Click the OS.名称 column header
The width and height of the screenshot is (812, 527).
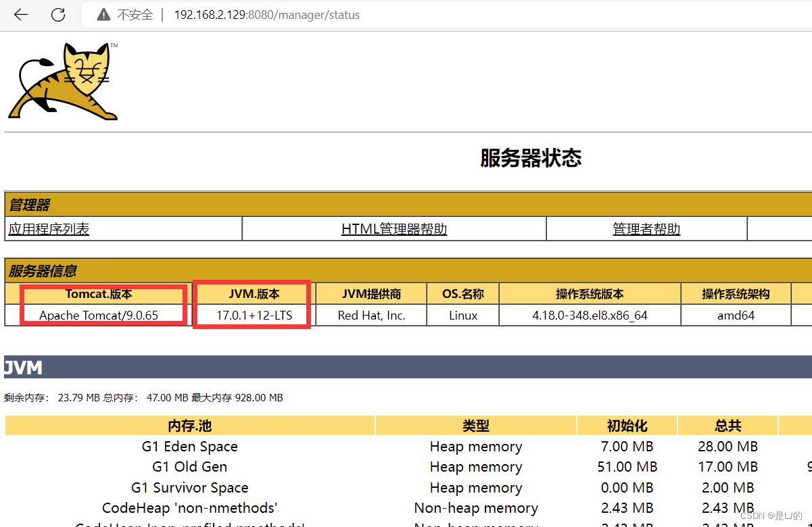click(x=463, y=294)
